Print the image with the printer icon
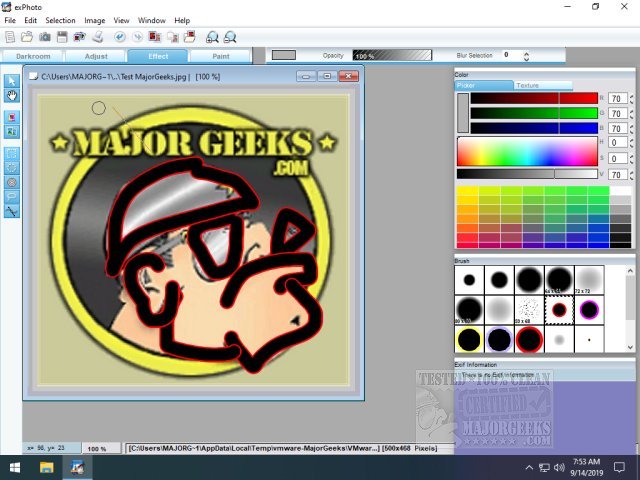This screenshot has height=480, width=640. [x=98, y=37]
